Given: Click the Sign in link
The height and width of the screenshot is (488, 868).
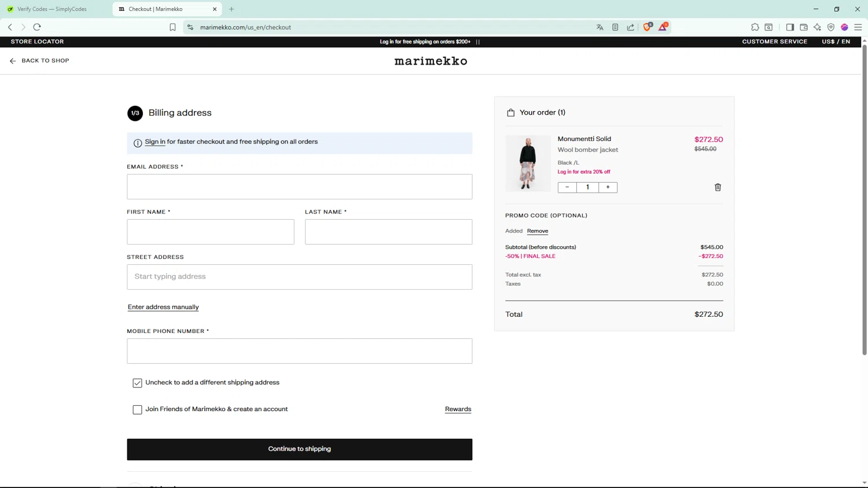Looking at the screenshot, I should tap(155, 142).
